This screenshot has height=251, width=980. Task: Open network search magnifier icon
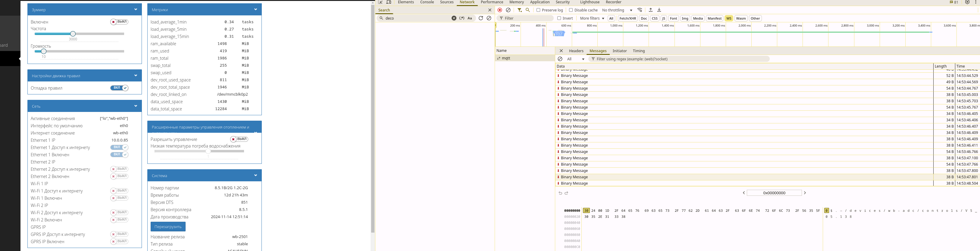(528, 10)
